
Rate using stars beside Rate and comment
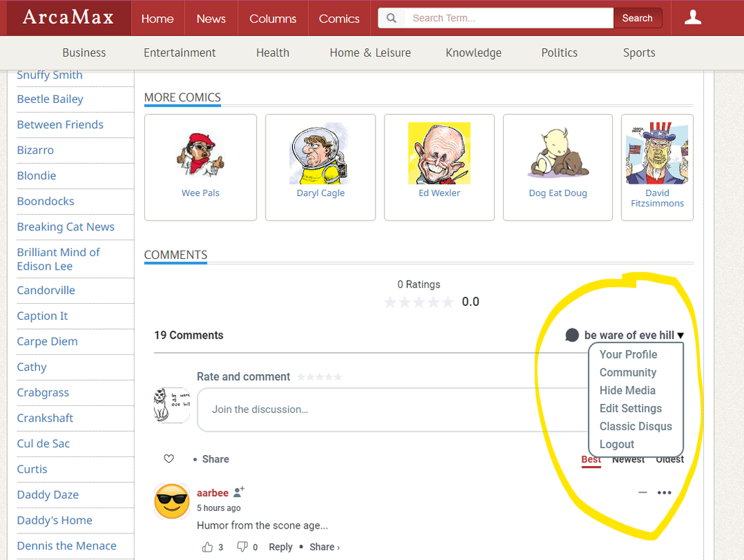(319, 377)
